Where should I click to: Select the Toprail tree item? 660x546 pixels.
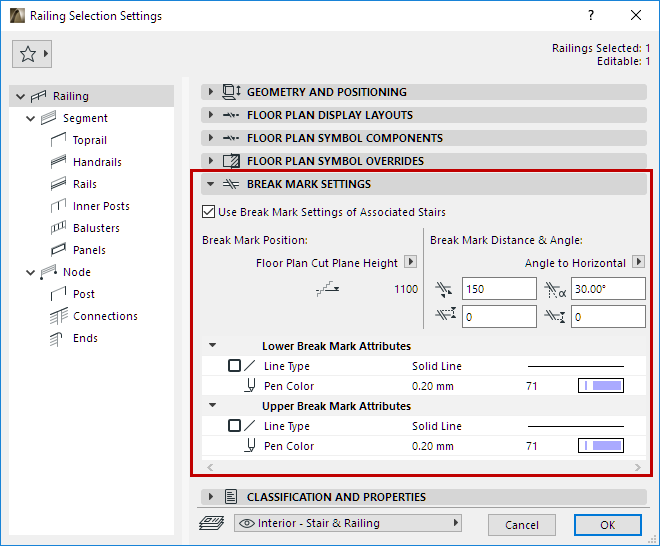point(90,140)
